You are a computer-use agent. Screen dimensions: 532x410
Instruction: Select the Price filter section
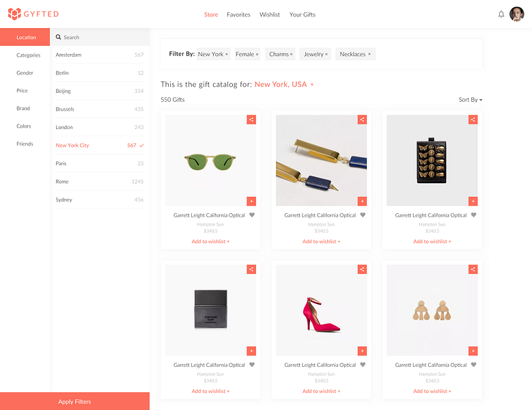click(x=22, y=91)
